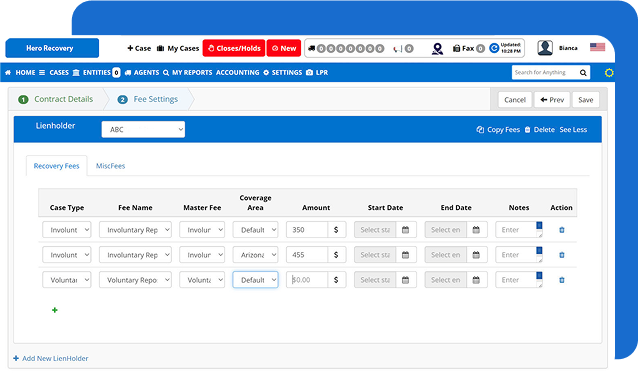The height and width of the screenshot is (376, 638).
Task: Open MY REPORTS menu
Action: (x=188, y=72)
